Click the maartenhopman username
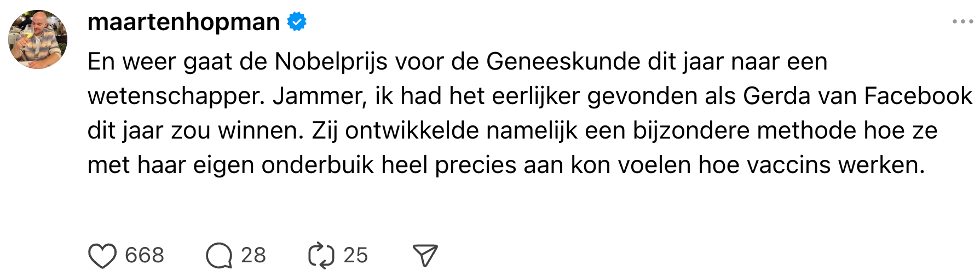Image resolution: width=980 pixels, height=276 pixels. click(183, 22)
